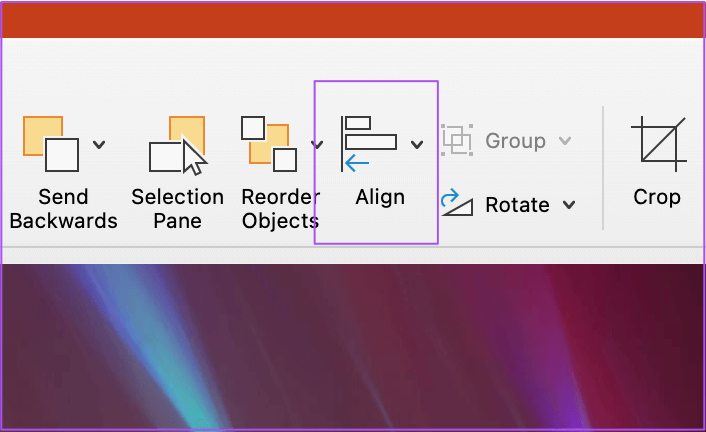
Task: Open the Send Backwards dropdown arrow
Action: pos(99,145)
